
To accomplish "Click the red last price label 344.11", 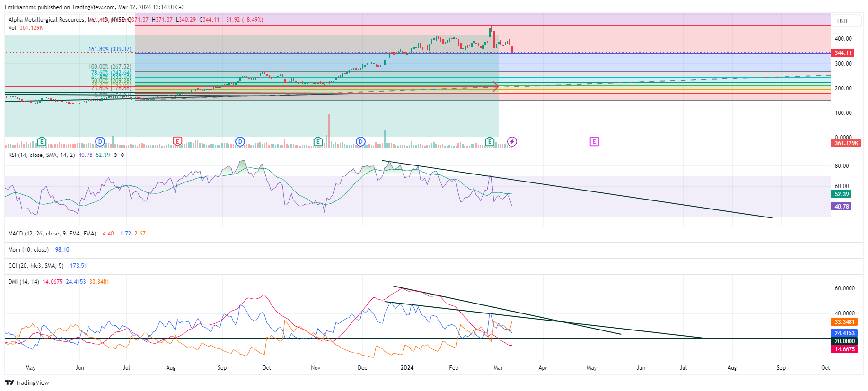I will [x=843, y=53].
